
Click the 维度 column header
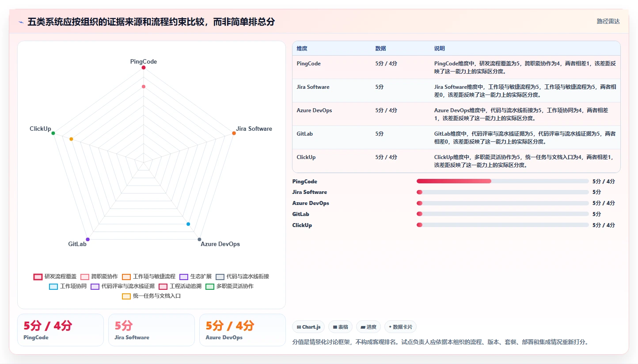tap(302, 49)
